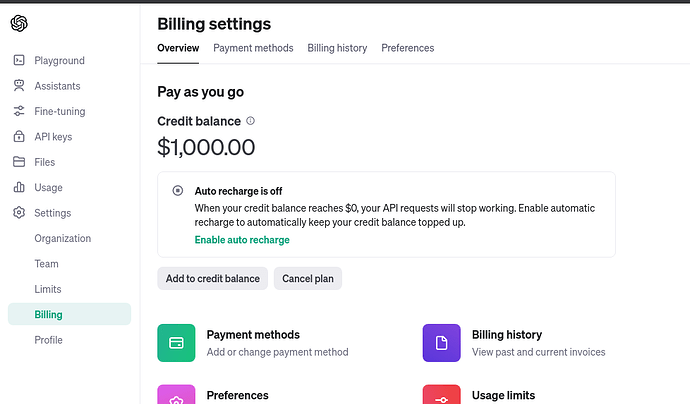Click Add to credit balance button
Screen dimensions: 690x404
(213, 279)
